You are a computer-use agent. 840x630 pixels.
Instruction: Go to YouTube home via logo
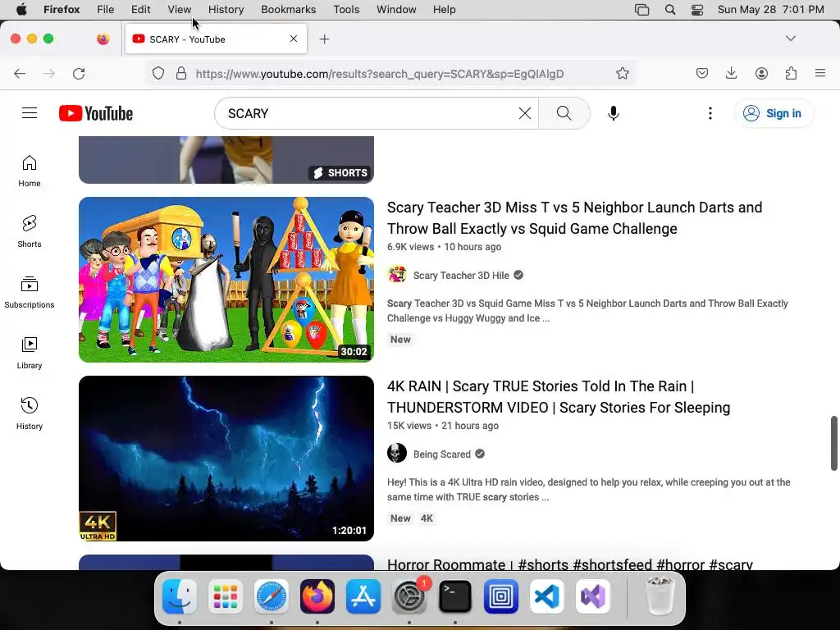click(96, 113)
